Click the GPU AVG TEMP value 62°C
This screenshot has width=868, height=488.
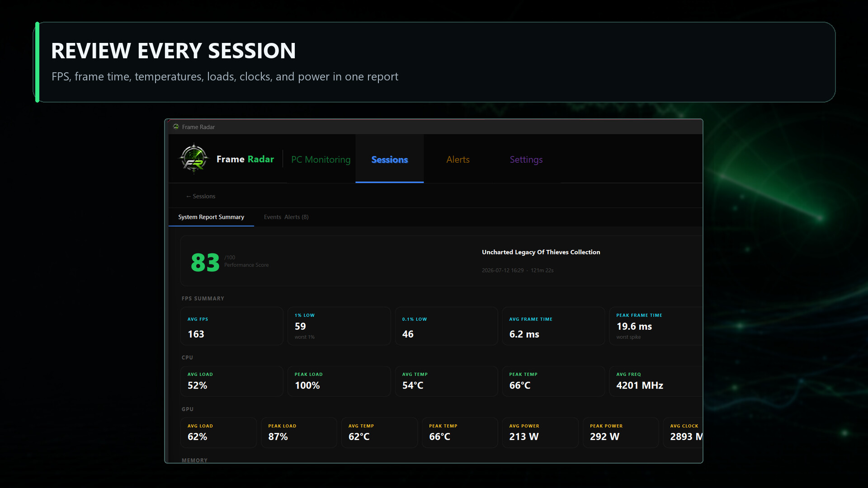[x=359, y=436]
